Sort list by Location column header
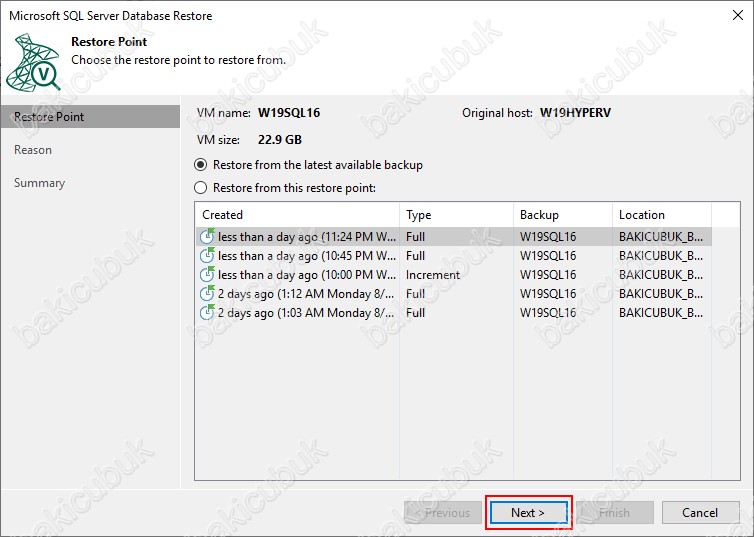754x537 pixels. pyautogui.click(x=662, y=215)
